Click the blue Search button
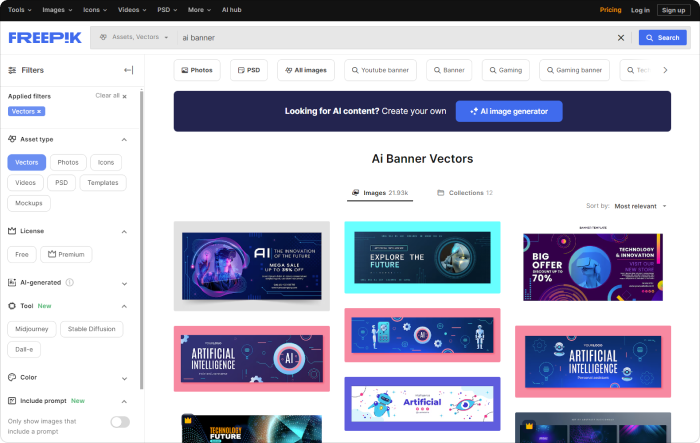 [662, 38]
